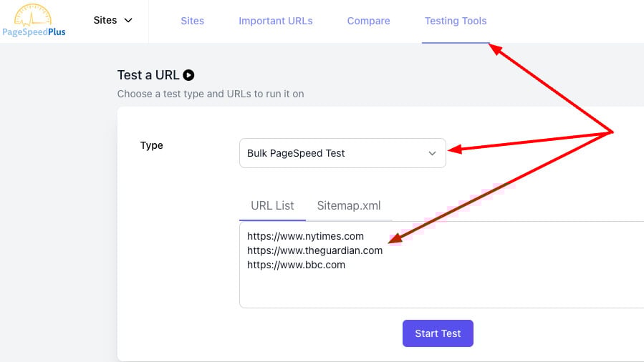This screenshot has width=644, height=362.
Task: Switch to the Compare tab
Action: point(368,21)
